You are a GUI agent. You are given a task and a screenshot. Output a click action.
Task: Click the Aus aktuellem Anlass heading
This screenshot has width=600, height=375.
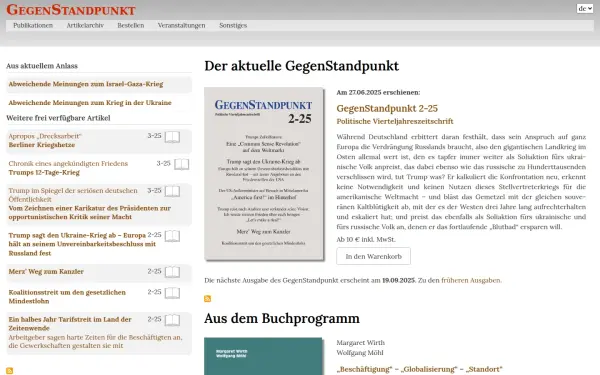click(42, 66)
